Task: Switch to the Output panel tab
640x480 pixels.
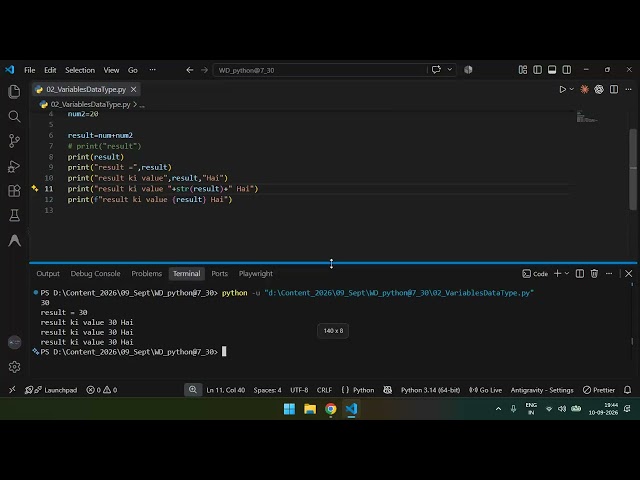Action: click(x=48, y=273)
